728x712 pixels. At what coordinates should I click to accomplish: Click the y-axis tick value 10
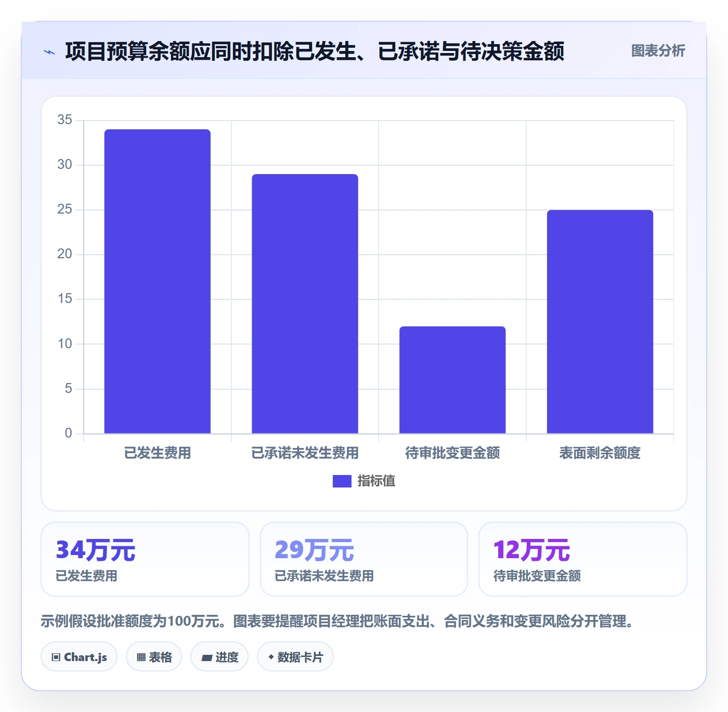(x=65, y=344)
